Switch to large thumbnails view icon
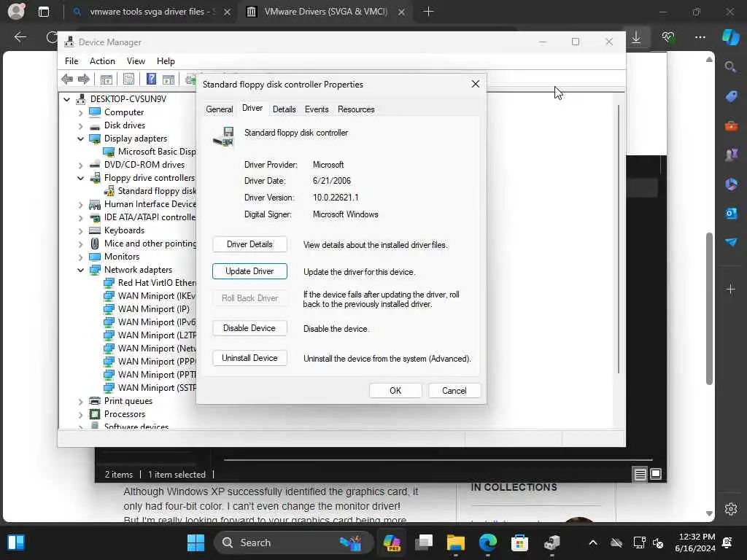This screenshot has width=747, height=560. coord(656,474)
